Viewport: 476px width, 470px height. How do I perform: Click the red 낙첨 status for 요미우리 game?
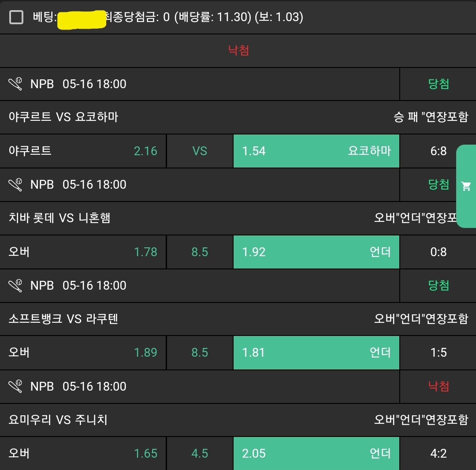tap(439, 386)
